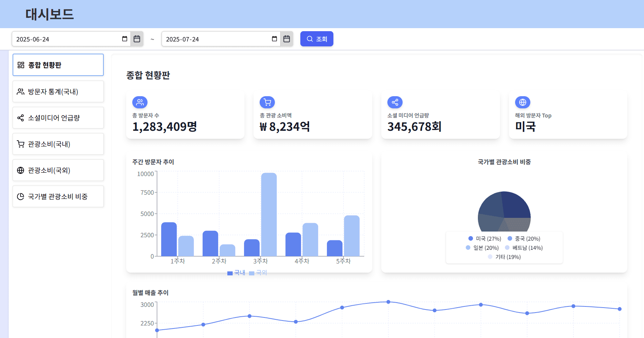Click 345,678회 social mentions value
Viewport: 644px width, 338px height.
[414, 127]
